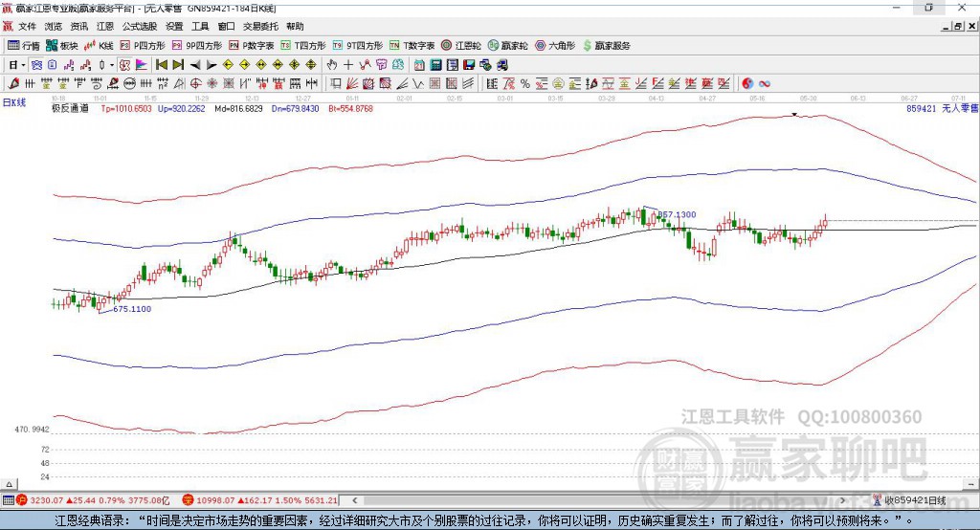
Task: Click the 675.1100 low price label
Action: (132, 309)
